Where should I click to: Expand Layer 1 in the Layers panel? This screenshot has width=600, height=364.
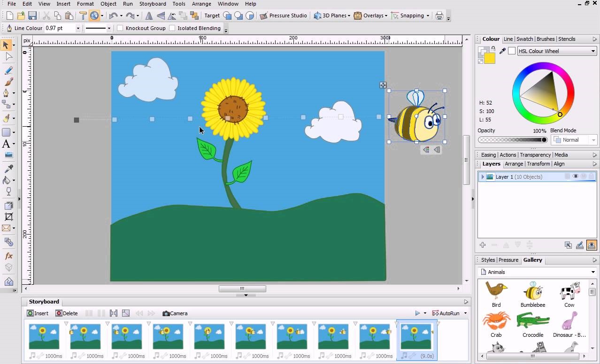coord(483,177)
